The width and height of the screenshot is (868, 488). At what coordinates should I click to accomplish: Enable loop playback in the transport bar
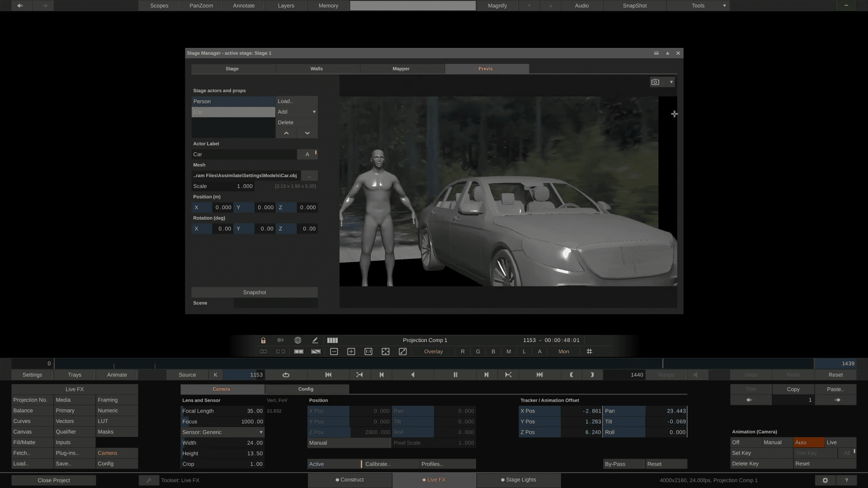click(286, 375)
